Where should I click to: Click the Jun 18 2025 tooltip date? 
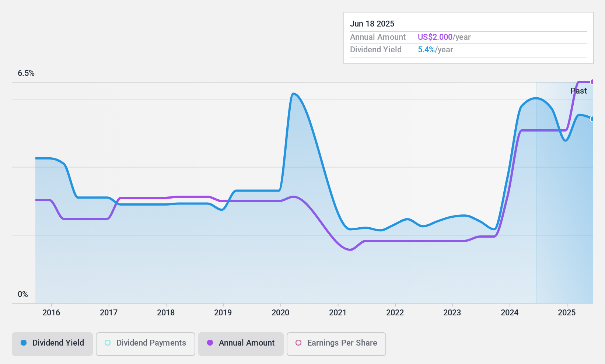tap(372, 24)
